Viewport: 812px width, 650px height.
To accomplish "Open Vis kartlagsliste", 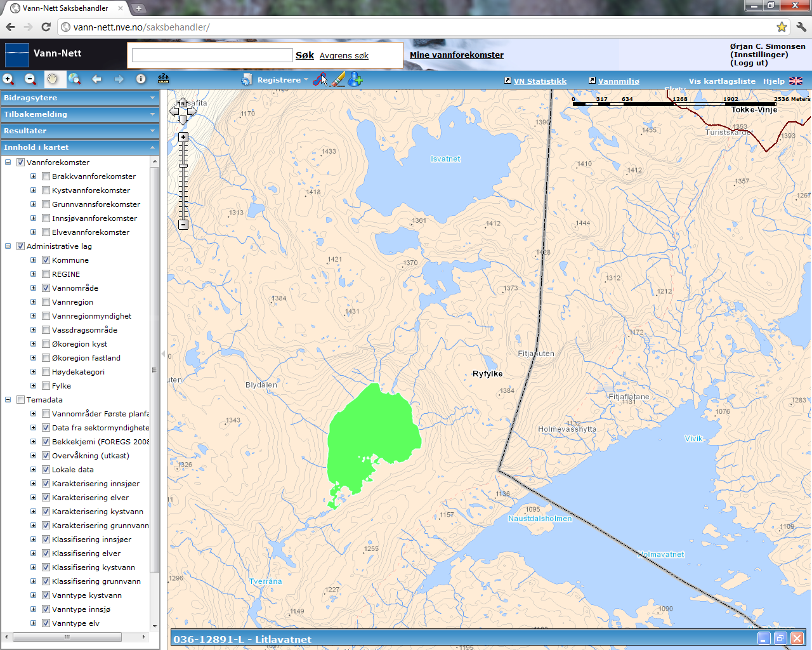I will (x=722, y=81).
